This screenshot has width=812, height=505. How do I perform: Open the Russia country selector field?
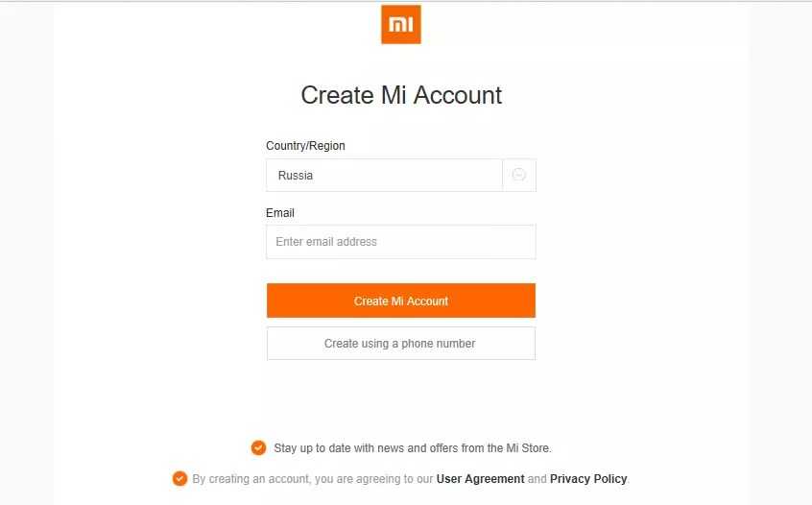(384, 176)
